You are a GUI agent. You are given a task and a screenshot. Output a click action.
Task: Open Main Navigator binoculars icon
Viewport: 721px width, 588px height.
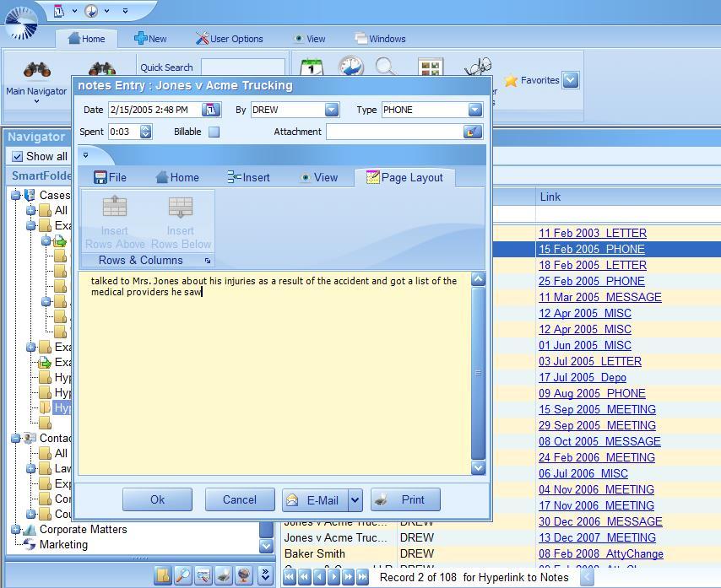37,70
